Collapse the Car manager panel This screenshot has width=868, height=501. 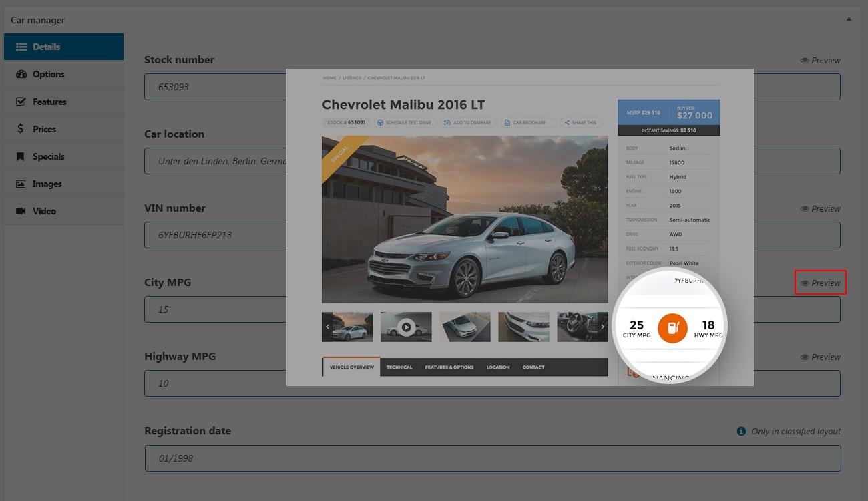[x=849, y=19]
